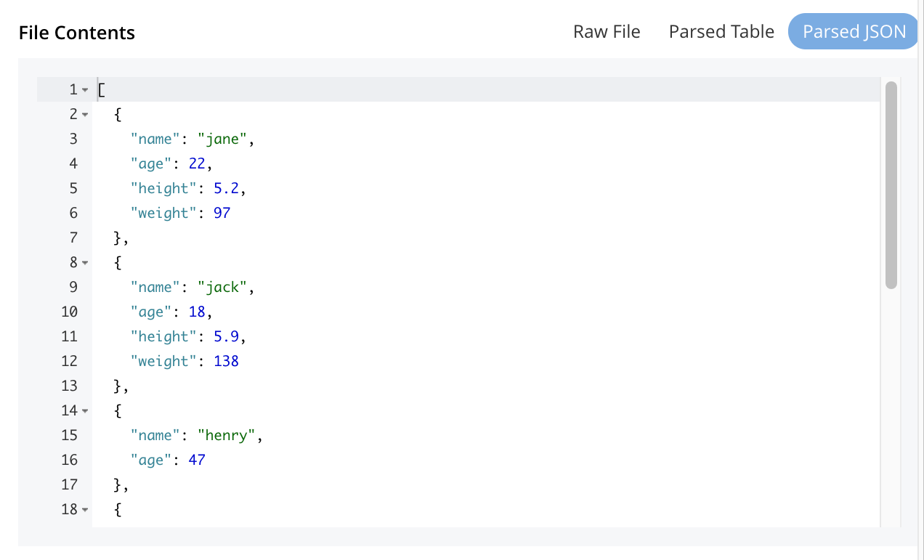Collapse the root array at line 1
924x560 pixels.
click(x=85, y=90)
